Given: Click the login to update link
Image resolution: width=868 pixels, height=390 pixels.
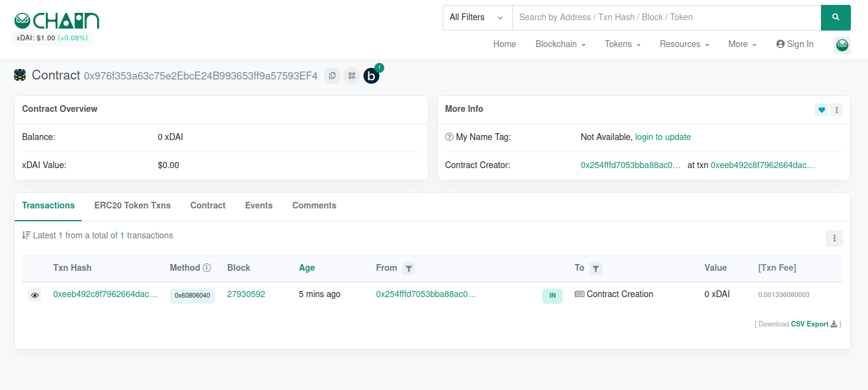Looking at the screenshot, I should (x=663, y=137).
